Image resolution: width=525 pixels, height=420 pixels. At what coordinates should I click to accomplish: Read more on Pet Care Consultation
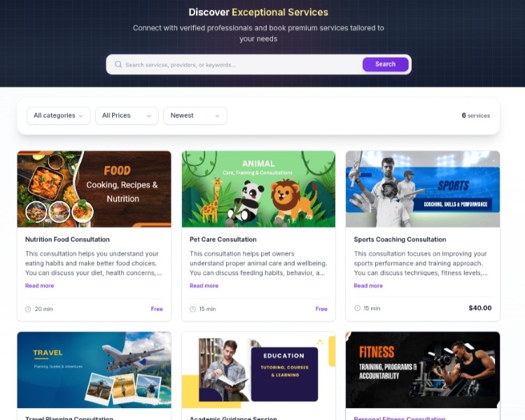pyautogui.click(x=204, y=286)
